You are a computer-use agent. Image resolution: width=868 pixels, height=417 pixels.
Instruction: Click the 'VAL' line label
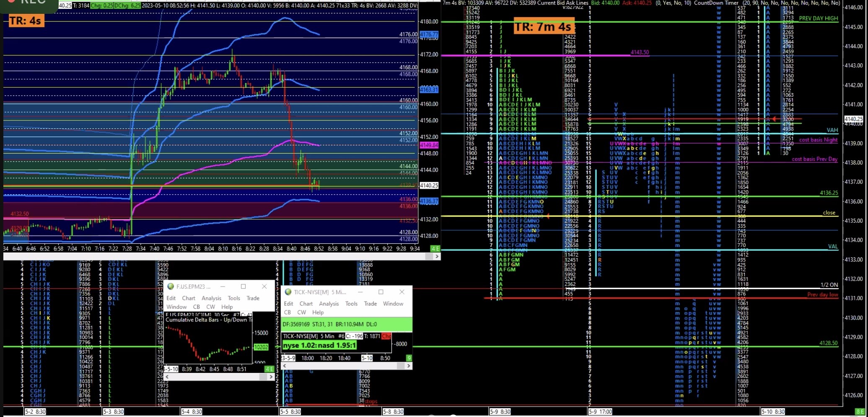point(833,246)
